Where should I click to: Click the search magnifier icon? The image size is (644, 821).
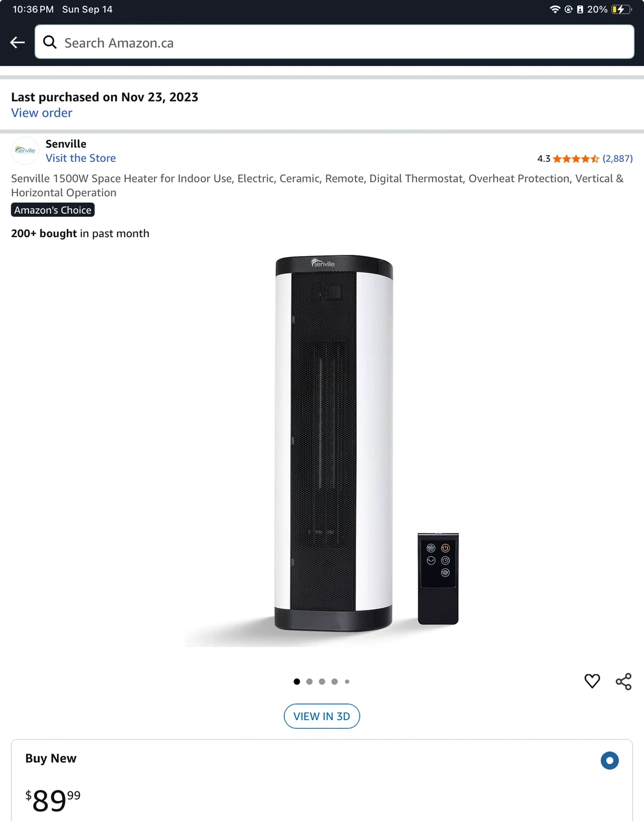(50, 42)
